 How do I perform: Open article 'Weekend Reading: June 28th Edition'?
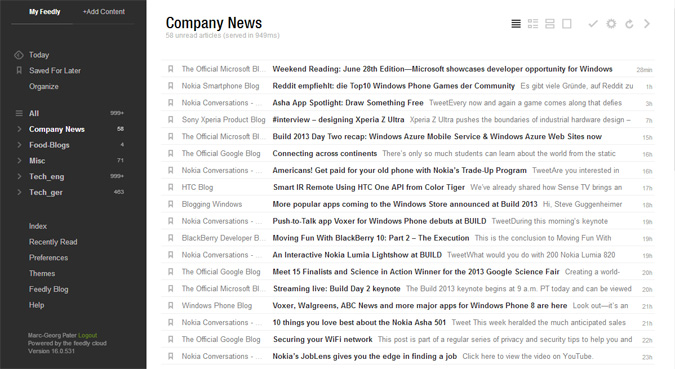pyautogui.click(x=442, y=69)
